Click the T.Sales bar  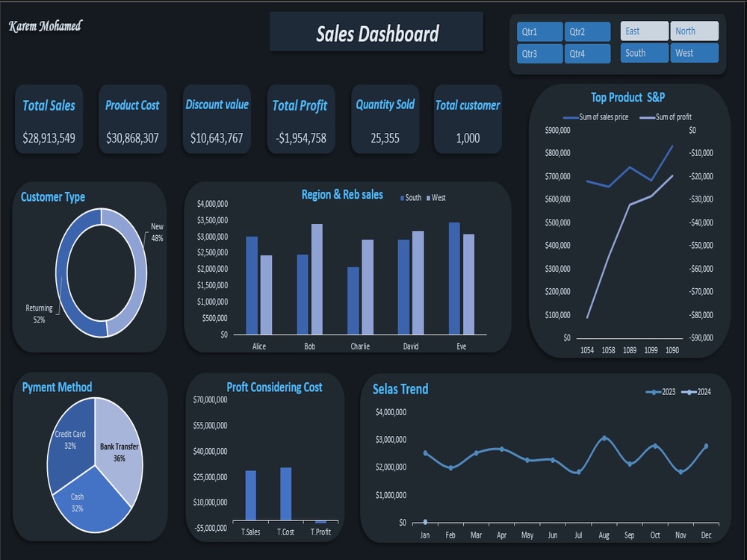(250, 495)
